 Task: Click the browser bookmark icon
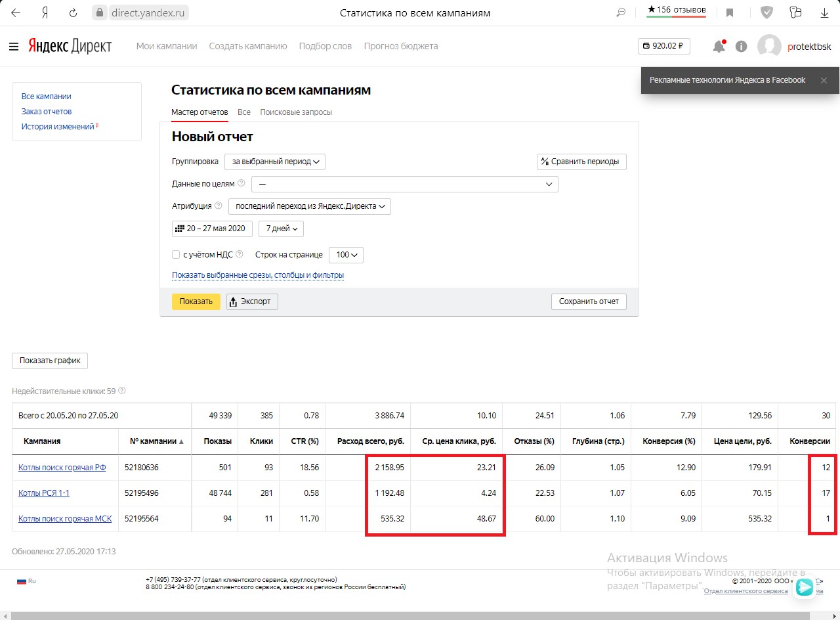tap(730, 12)
